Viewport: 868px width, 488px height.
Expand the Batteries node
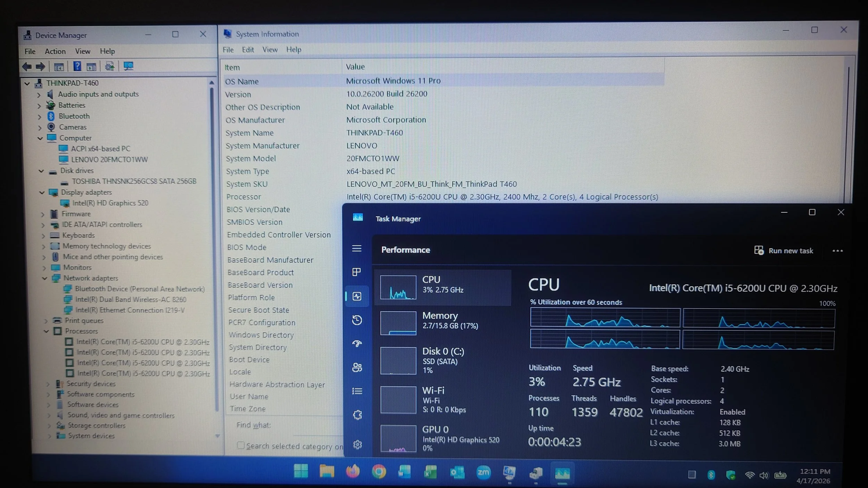click(x=39, y=106)
